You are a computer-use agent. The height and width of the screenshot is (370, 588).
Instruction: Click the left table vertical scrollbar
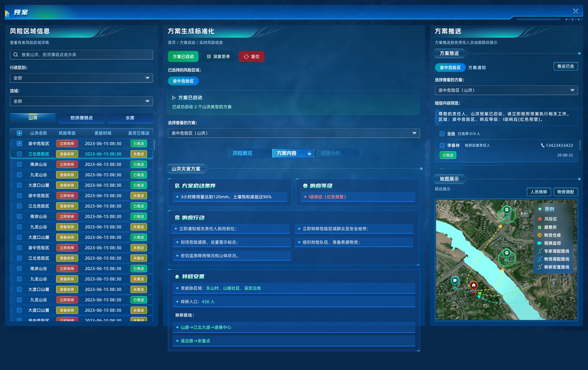pyautogui.click(x=154, y=145)
